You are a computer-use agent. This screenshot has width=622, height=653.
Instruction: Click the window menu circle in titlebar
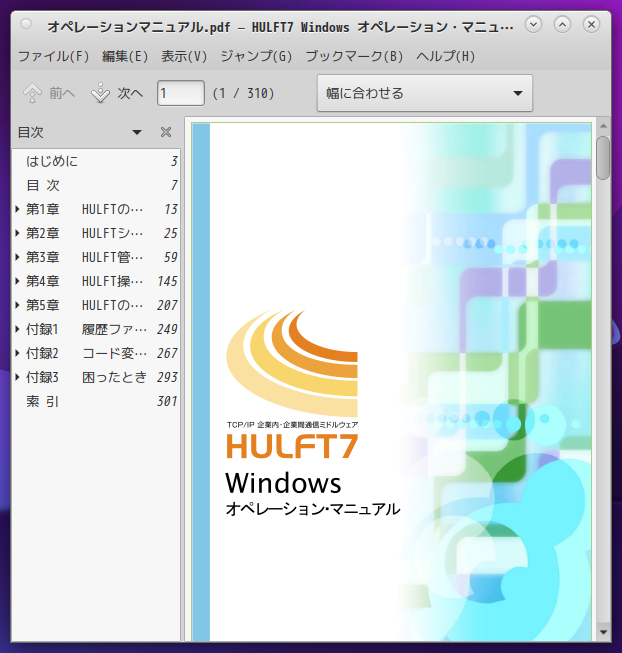click(x=26, y=24)
